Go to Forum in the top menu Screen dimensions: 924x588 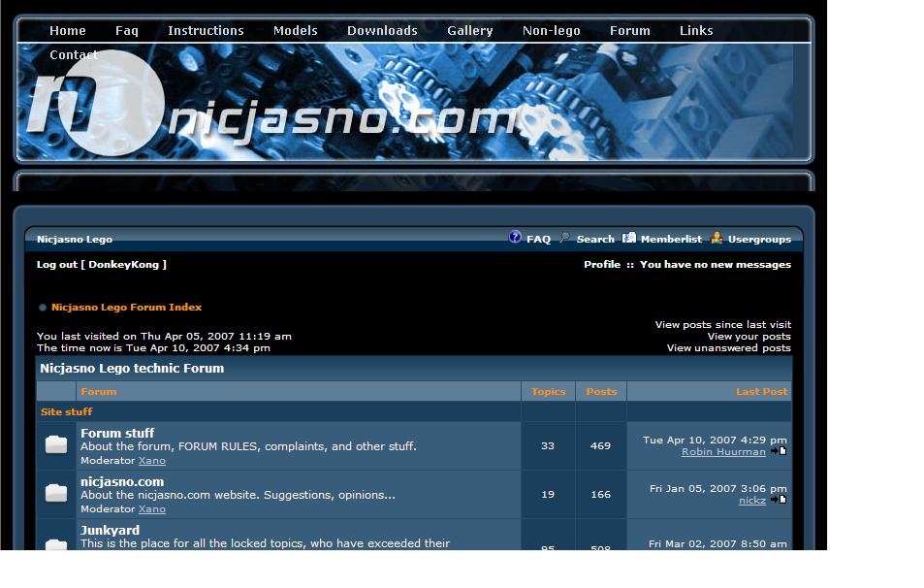pos(629,31)
